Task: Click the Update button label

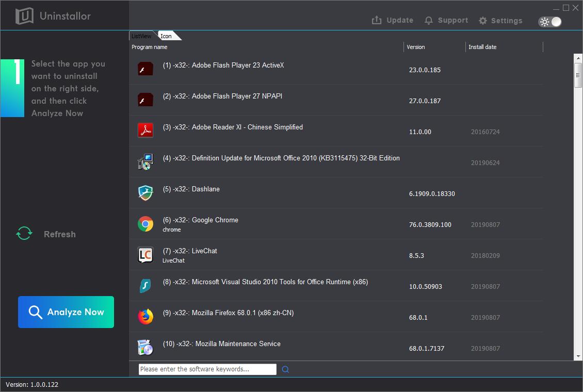Action: (x=400, y=20)
